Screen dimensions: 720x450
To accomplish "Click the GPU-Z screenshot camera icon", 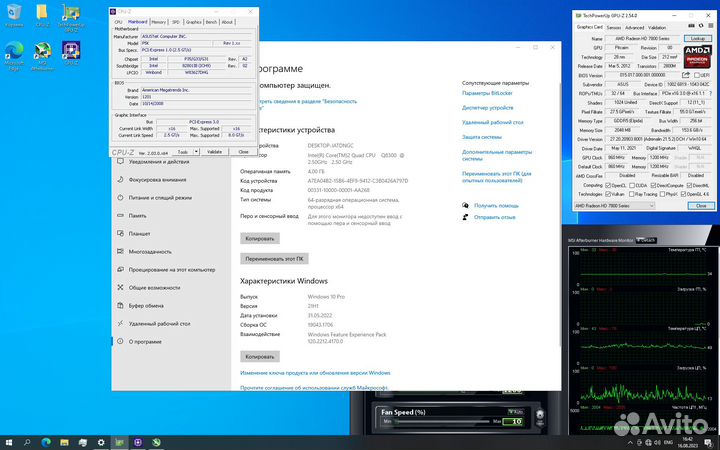I will 691,26.
